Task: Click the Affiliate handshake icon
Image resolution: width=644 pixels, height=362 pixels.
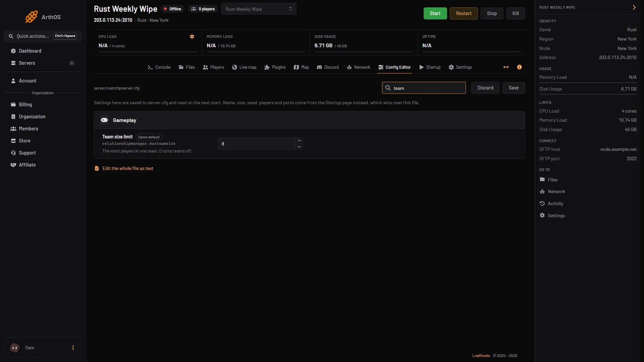Action: (x=13, y=165)
